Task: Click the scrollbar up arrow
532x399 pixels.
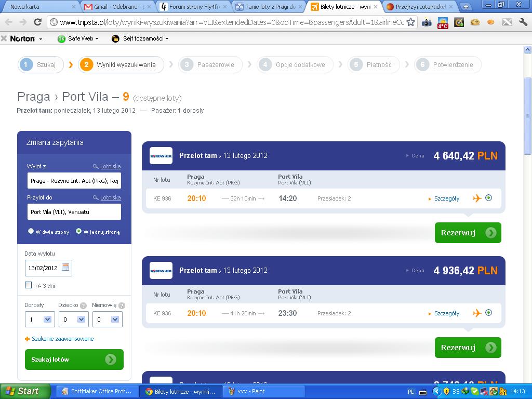Action: click(x=528, y=50)
